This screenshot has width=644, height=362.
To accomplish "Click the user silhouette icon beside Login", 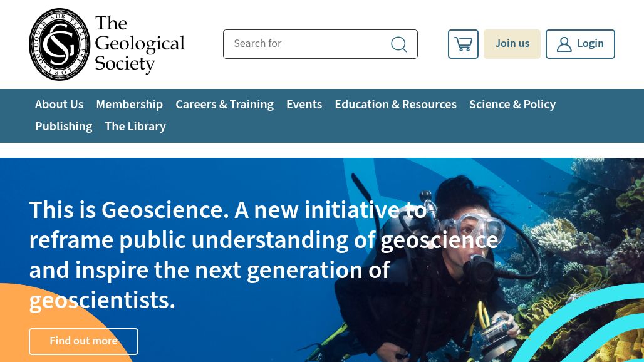I will click(x=564, y=44).
